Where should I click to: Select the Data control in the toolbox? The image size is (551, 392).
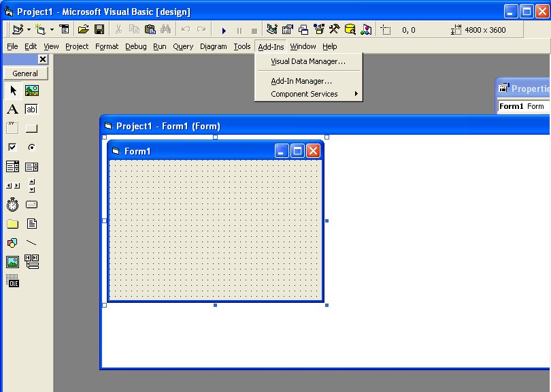pyautogui.click(x=31, y=261)
